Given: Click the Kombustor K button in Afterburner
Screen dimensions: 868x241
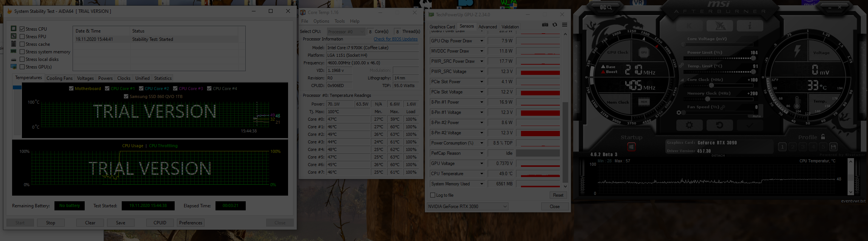Looking at the screenshot, I should (x=689, y=26).
